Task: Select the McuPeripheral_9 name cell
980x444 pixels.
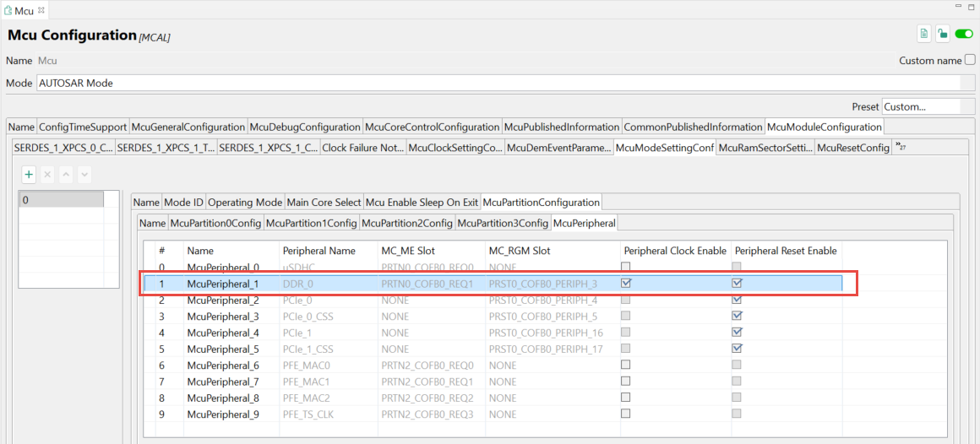Action: click(x=231, y=414)
